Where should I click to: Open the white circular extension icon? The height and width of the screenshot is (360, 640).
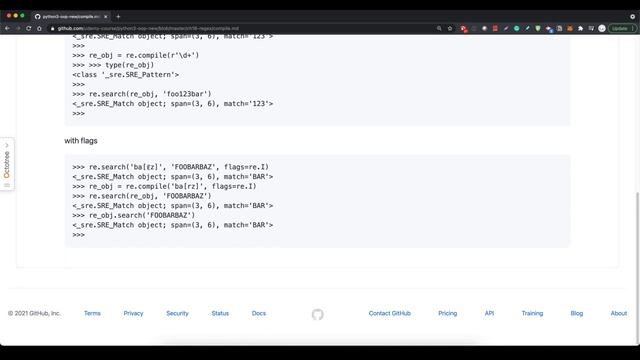[484, 29]
